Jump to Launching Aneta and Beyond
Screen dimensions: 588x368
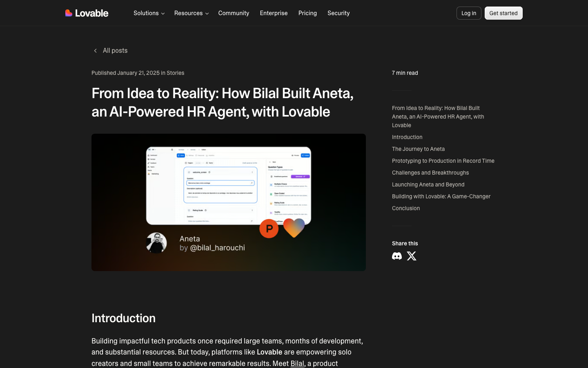point(428,184)
